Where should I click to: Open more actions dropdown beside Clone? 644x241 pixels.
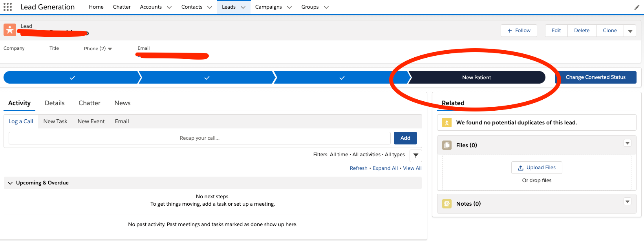(630, 31)
